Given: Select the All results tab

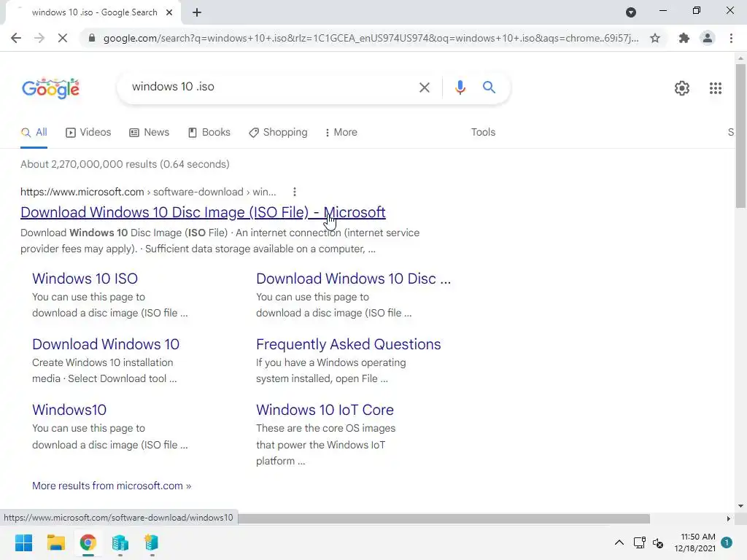Looking at the screenshot, I should click(34, 133).
